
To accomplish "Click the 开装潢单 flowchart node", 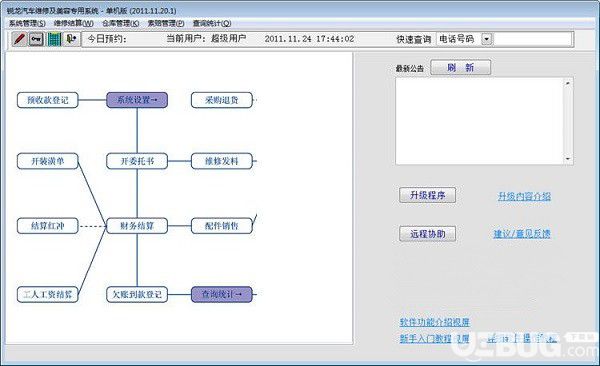I will 48,161.
